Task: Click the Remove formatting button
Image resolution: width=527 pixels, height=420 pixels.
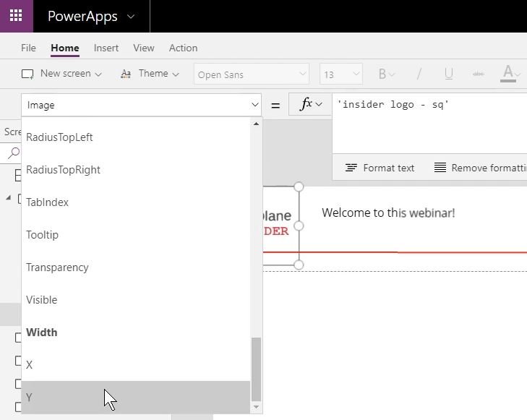Action: pos(480,168)
